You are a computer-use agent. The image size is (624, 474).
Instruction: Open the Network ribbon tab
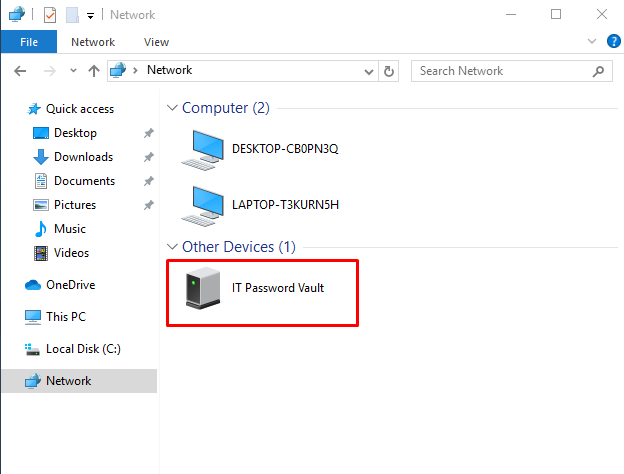pyautogui.click(x=93, y=42)
